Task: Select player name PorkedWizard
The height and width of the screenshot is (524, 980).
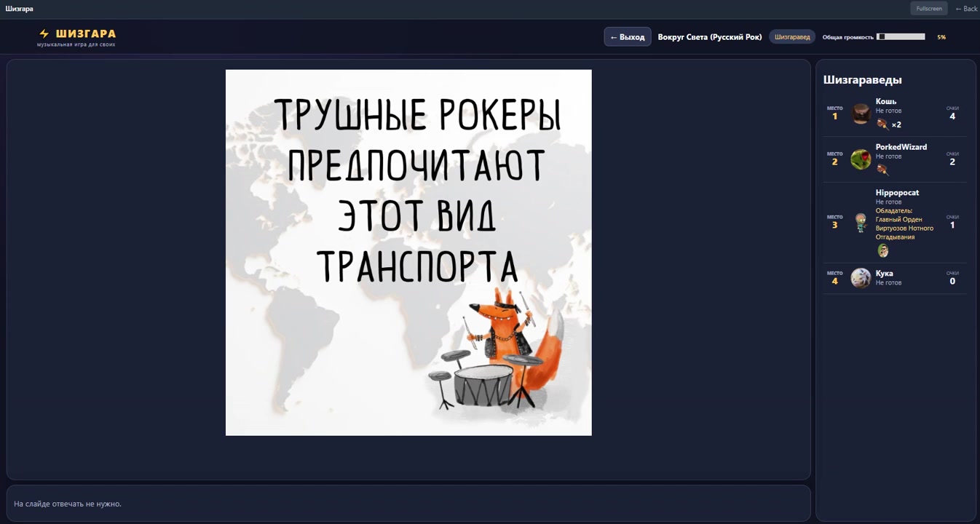Action: coord(901,147)
